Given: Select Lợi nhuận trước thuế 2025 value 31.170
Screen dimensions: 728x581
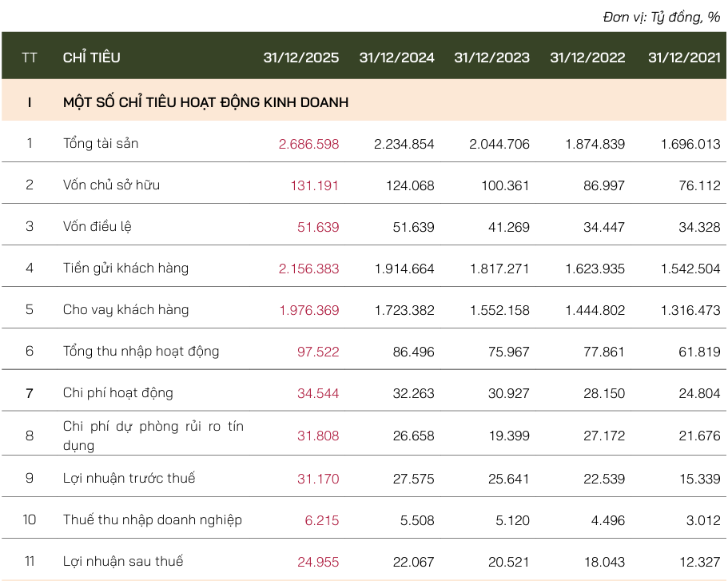Looking at the screenshot, I should (x=317, y=480).
